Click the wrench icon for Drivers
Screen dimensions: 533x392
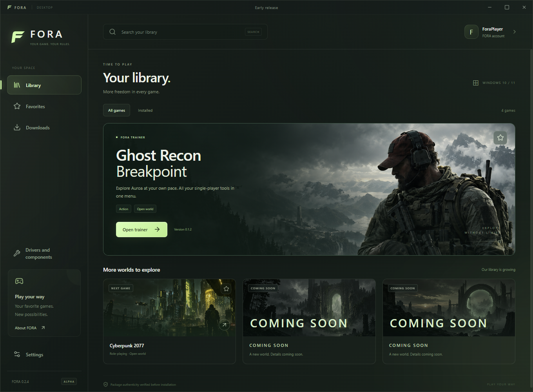click(17, 253)
